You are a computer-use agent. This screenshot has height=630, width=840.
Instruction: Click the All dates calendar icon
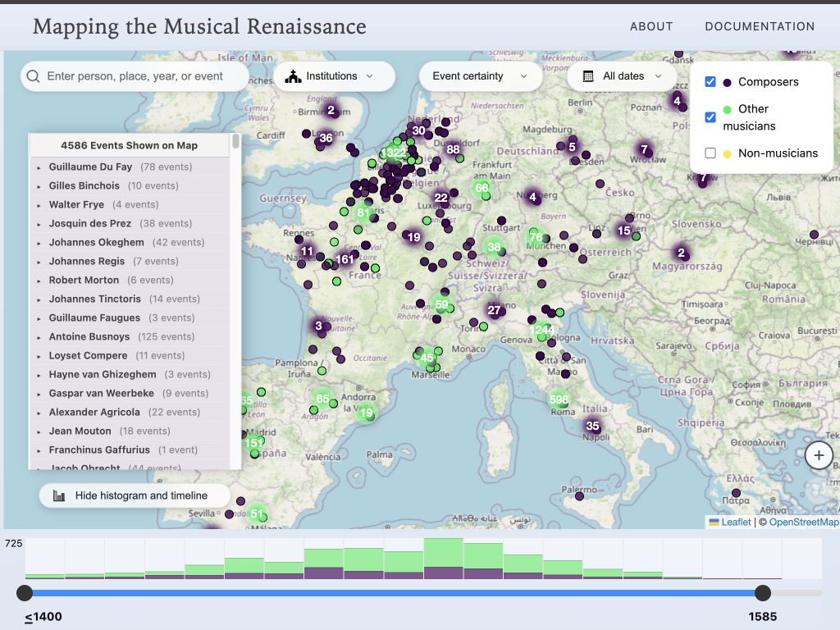point(588,76)
